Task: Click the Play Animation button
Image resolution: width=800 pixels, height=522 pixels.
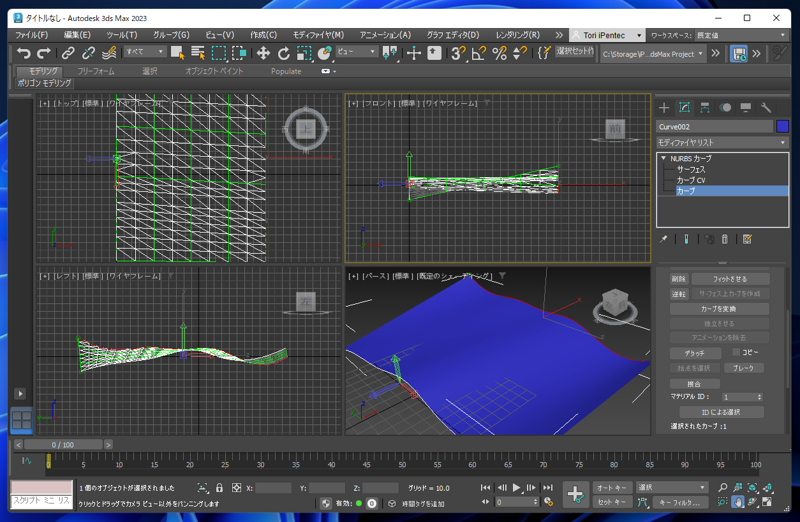Action: [516, 488]
